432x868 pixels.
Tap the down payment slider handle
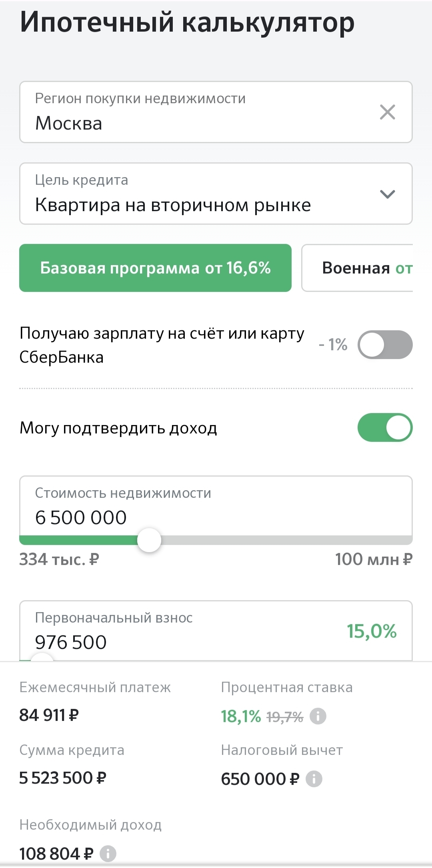click(x=42, y=658)
